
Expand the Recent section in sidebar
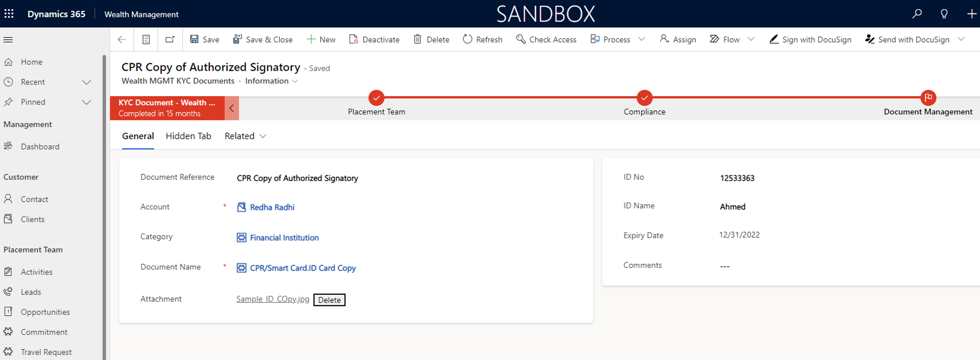pos(86,82)
